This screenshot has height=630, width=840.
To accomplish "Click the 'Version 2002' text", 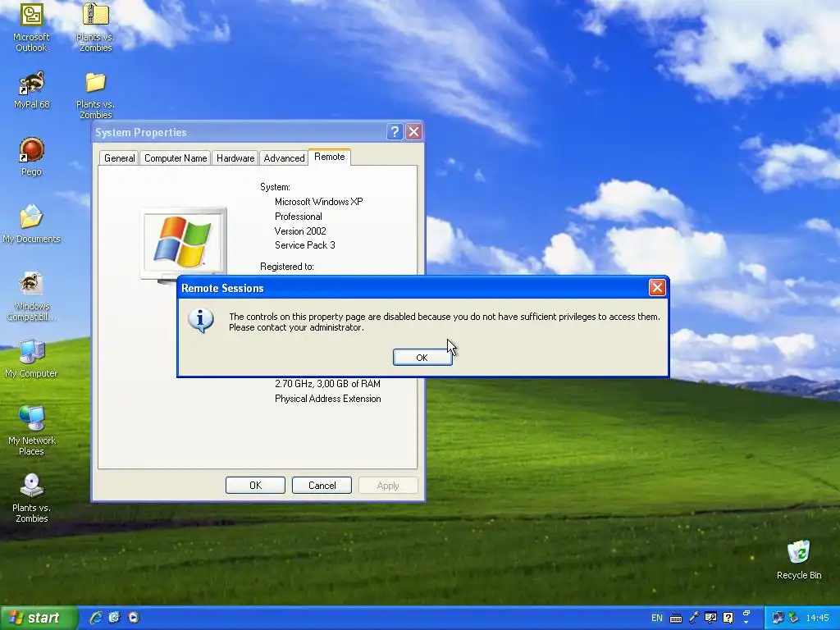I will (x=300, y=231).
